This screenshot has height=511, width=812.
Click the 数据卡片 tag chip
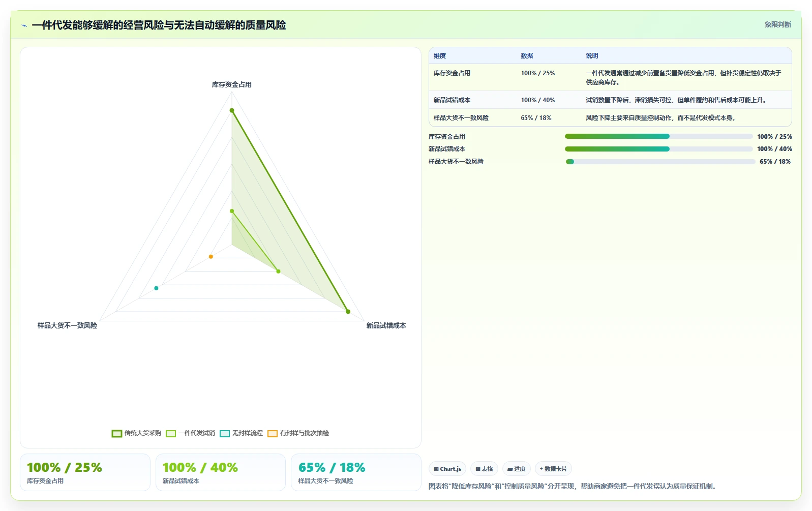click(553, 469)
